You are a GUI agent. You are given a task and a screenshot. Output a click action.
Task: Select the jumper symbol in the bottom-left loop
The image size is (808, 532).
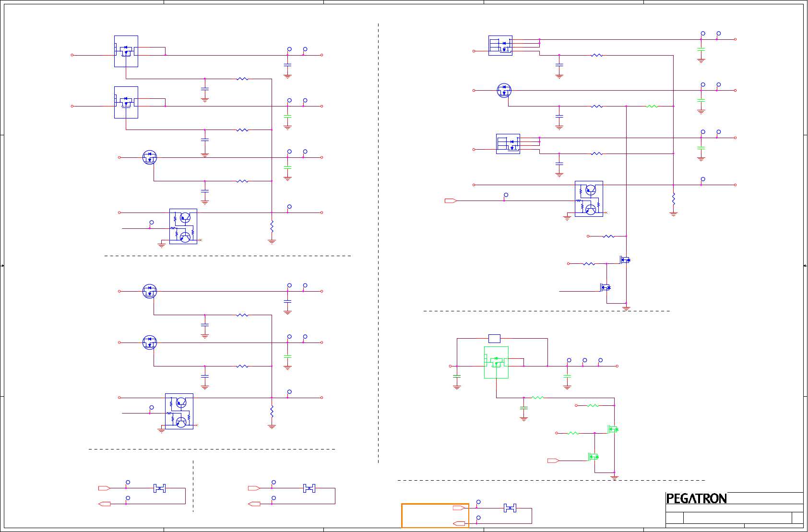coord(159,488)
